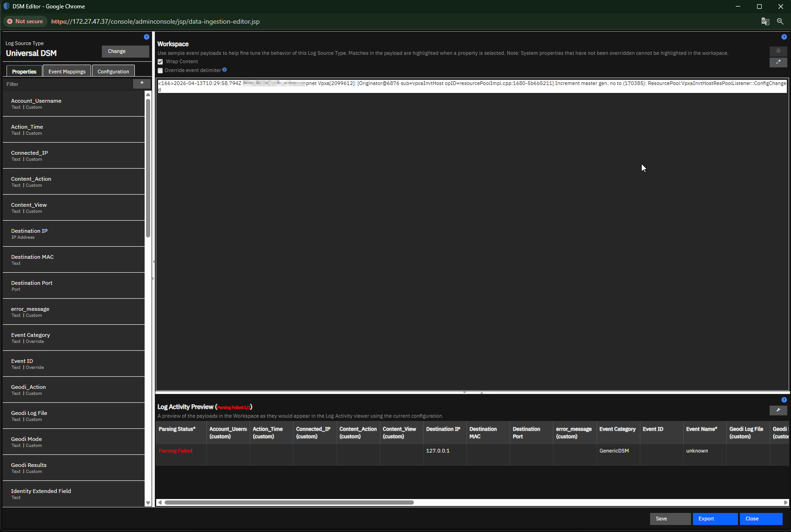This screenshot has width=791, height=532.
Task: Select the Destination MAC property
Action: (74, 260)
